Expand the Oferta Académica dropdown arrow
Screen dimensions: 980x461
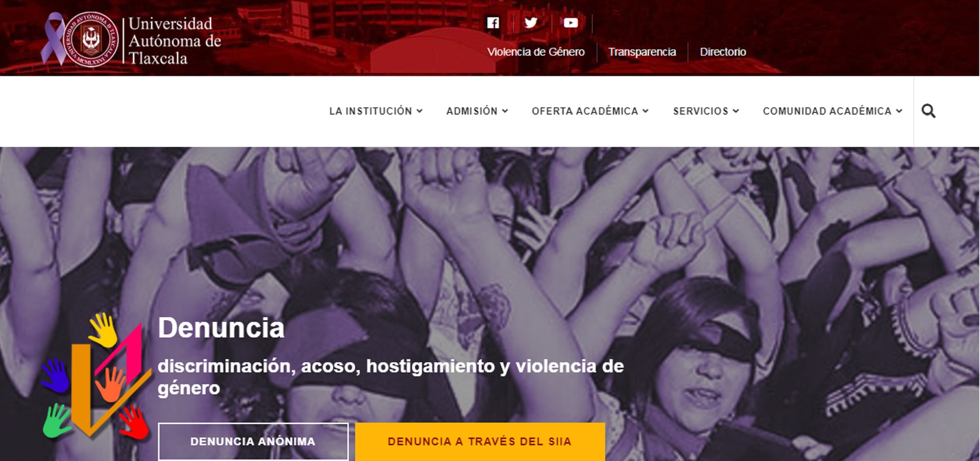tap(645, 111)
